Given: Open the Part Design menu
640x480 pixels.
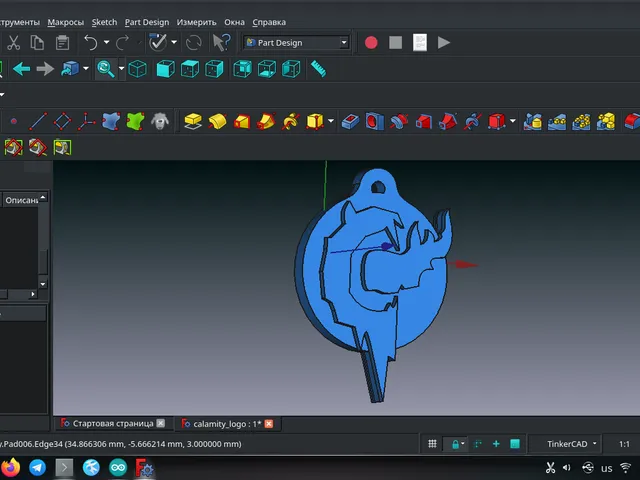Looking at the screenshot, I should tap(147, 22).
